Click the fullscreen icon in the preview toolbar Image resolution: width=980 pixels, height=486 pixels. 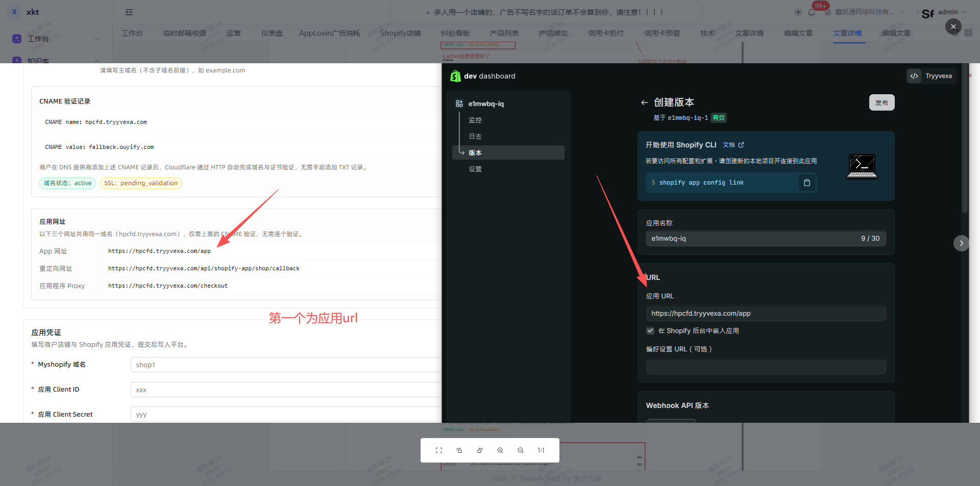[x=439, y=450]
